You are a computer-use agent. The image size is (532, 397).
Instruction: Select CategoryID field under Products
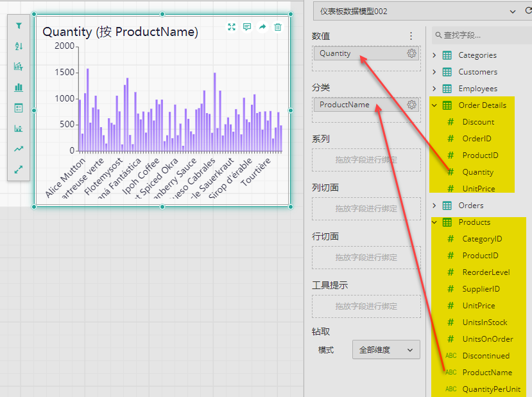482,239
